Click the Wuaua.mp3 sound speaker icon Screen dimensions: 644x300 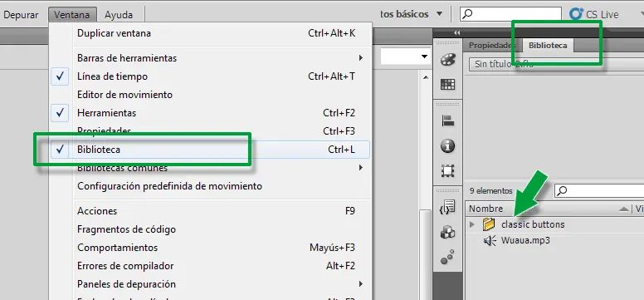click(x=490, y=240)
